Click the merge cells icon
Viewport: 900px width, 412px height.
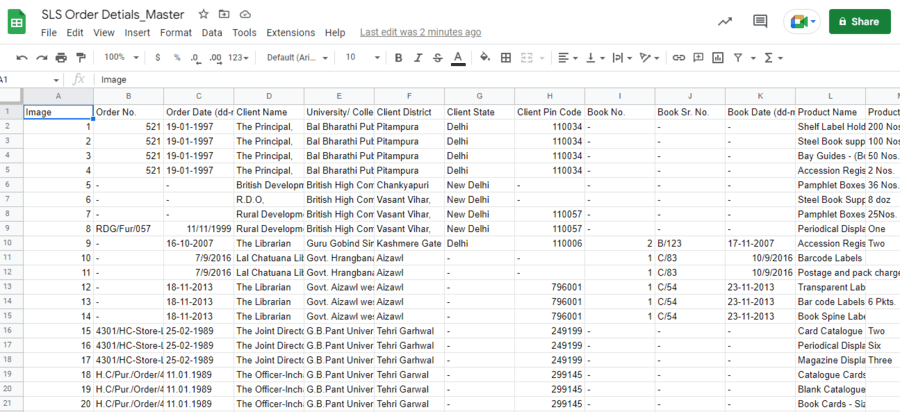(x=526, y=57)
